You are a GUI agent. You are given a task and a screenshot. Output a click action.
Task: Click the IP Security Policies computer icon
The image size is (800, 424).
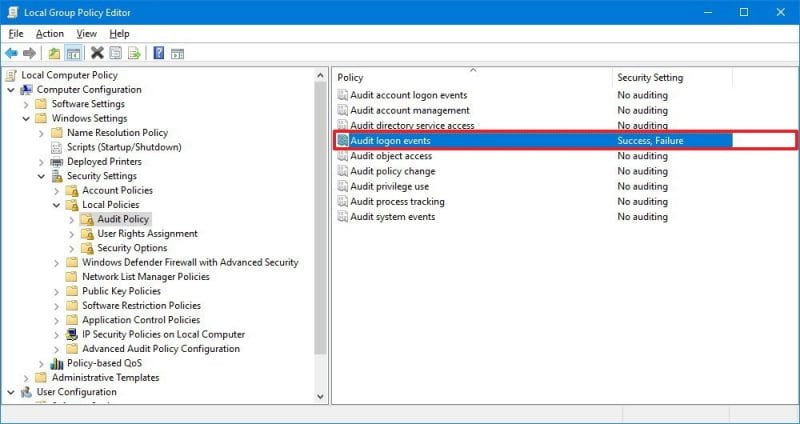point(72,335)
